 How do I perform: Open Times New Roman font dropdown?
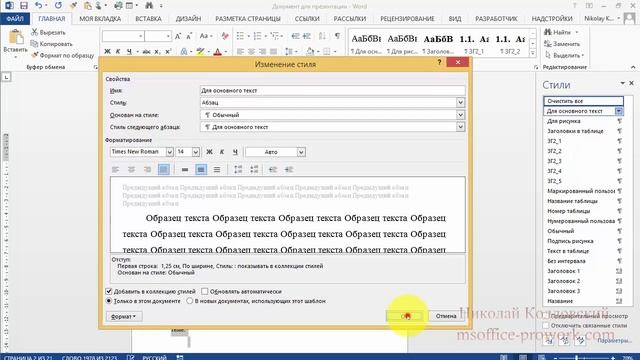[169, 152]
